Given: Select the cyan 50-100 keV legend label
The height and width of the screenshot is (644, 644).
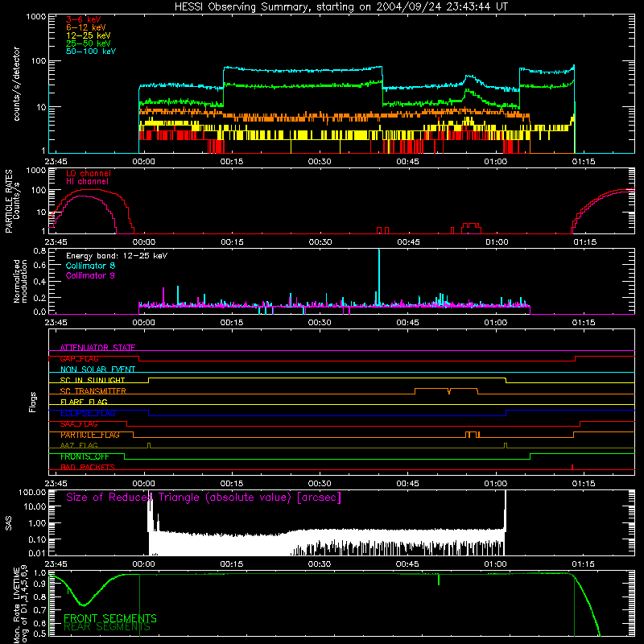Looking at the screenshot, I should pos(91,52).
